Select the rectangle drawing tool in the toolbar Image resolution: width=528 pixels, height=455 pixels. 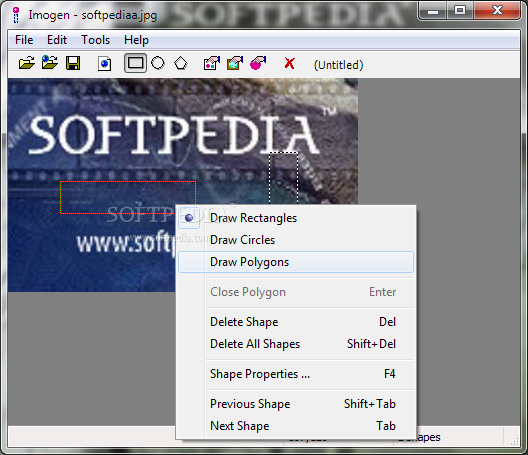pyautogui.click(x=135, y=63)
